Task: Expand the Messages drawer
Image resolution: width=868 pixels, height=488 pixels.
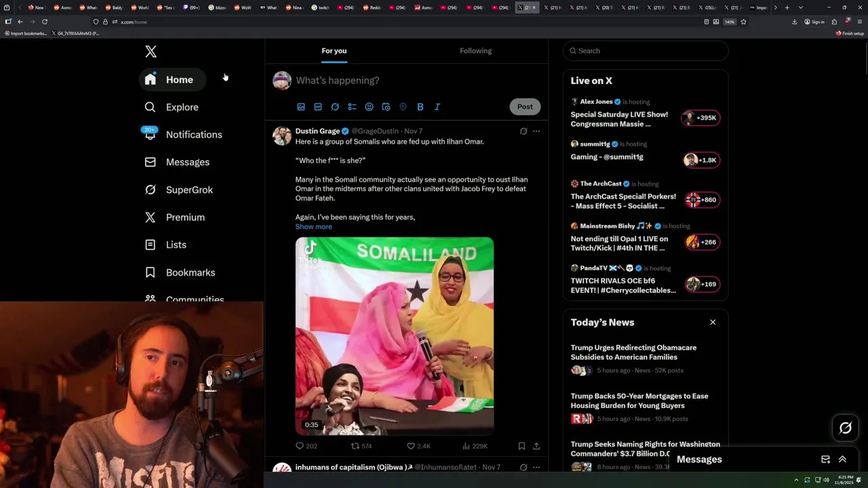Action: (842, 460)
